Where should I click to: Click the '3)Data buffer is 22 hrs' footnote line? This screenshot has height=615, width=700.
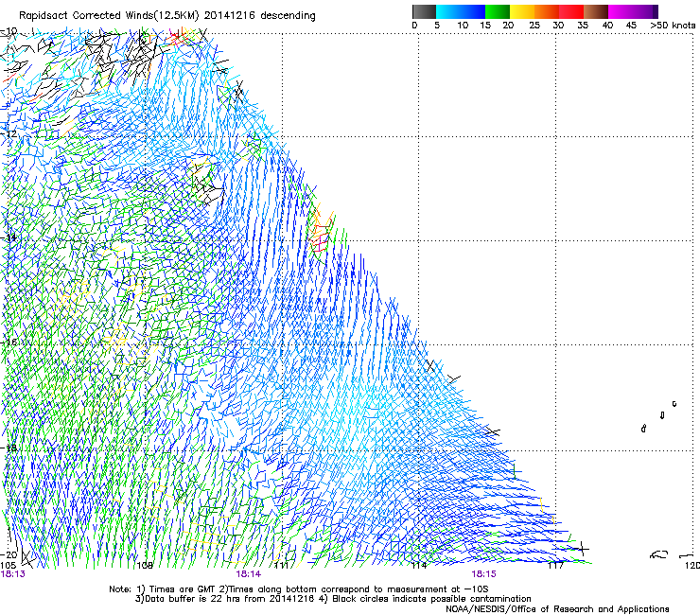tap(333, 599)
